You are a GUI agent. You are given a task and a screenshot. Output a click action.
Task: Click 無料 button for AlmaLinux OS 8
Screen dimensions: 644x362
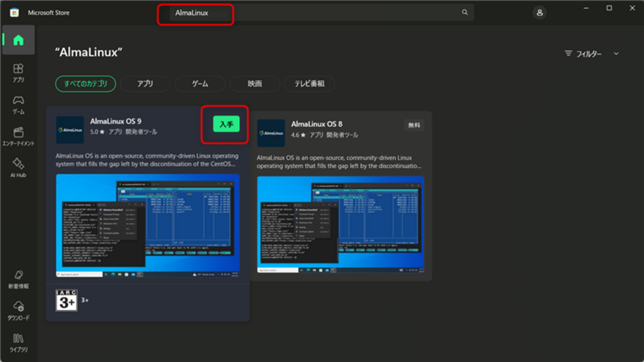[x=414, y=125]
